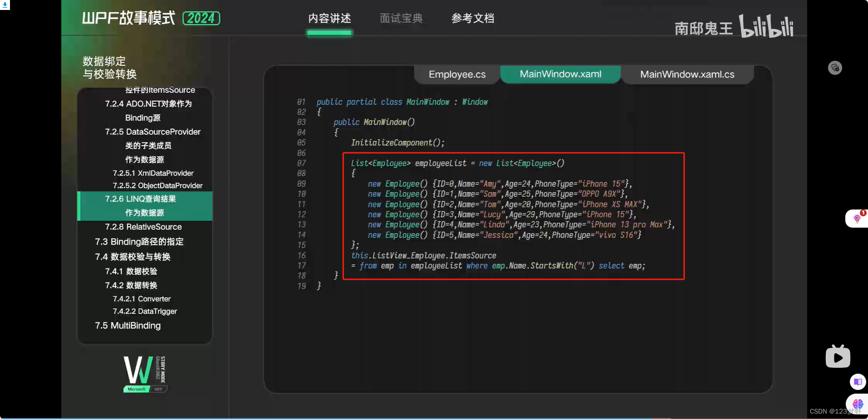The image size is (868, 419).
Task: Click the Microsoft badge under W logo
Action: point(136,389)
